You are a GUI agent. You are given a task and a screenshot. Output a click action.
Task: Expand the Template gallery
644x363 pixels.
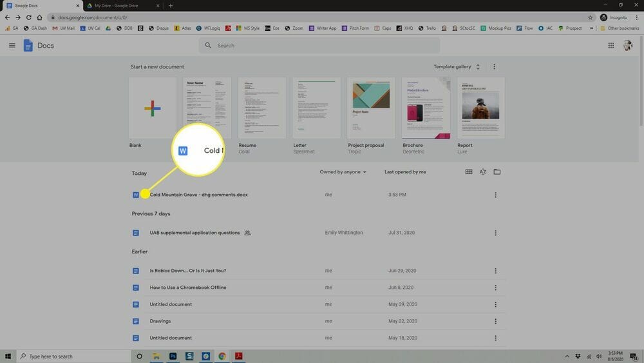tap(457, 66)
